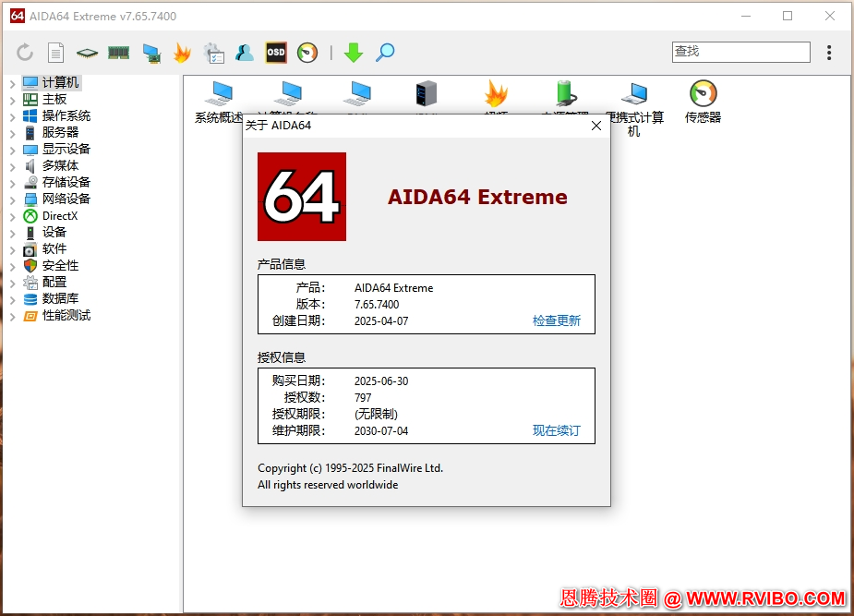854x616 pixels.
Task: Select 计算机 in the sidebar tree
Action: [51, 83]
